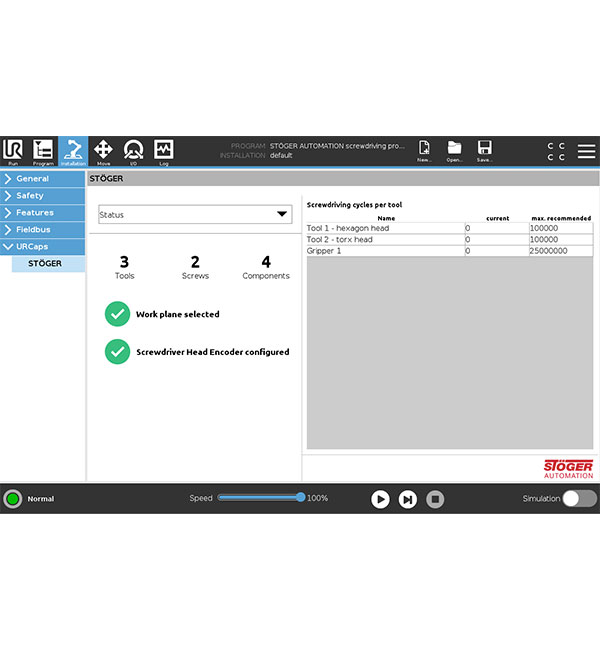Click the max. recommended column header
This screenshot has width=600, height=650.
[561, 218]
